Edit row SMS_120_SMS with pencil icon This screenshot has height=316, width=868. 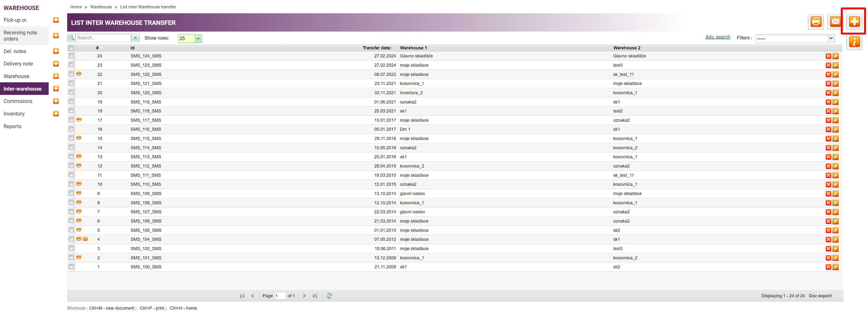pyautogui.click(x=835, y=93)
